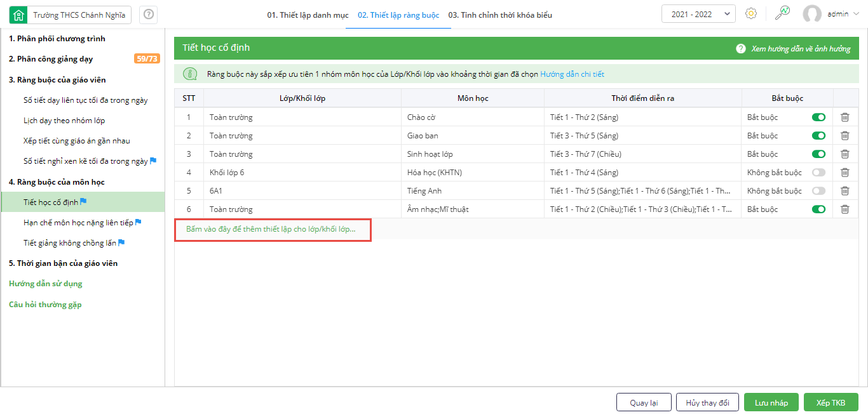This screenshot has height=417, width=868.
Task: Click the question mark icon beside Xem hướng dẫn
Action: tap(740, 49)
